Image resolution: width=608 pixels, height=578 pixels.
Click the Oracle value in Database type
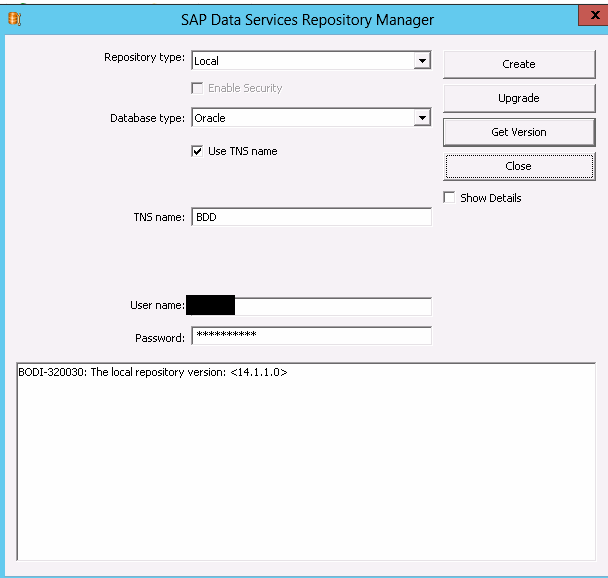tap(210, 118)
